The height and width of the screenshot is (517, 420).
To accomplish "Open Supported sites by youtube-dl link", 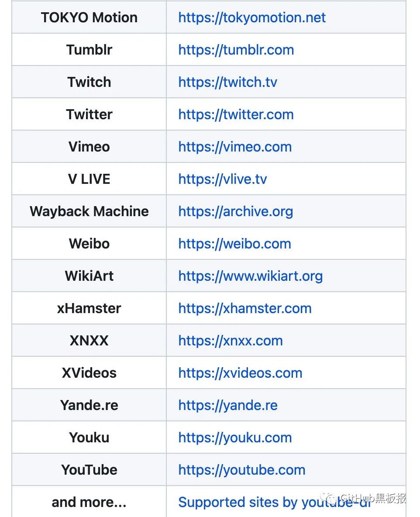I will click(x=275, y=503).
